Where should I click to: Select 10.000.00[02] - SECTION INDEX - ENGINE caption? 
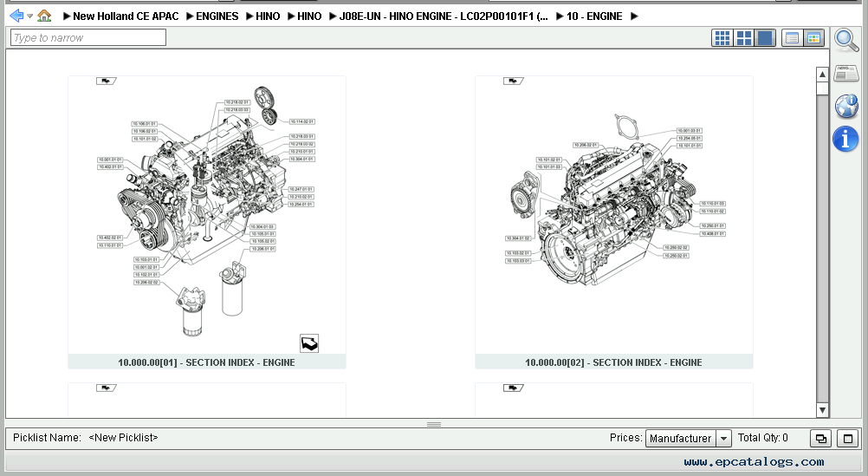point(613,362)
